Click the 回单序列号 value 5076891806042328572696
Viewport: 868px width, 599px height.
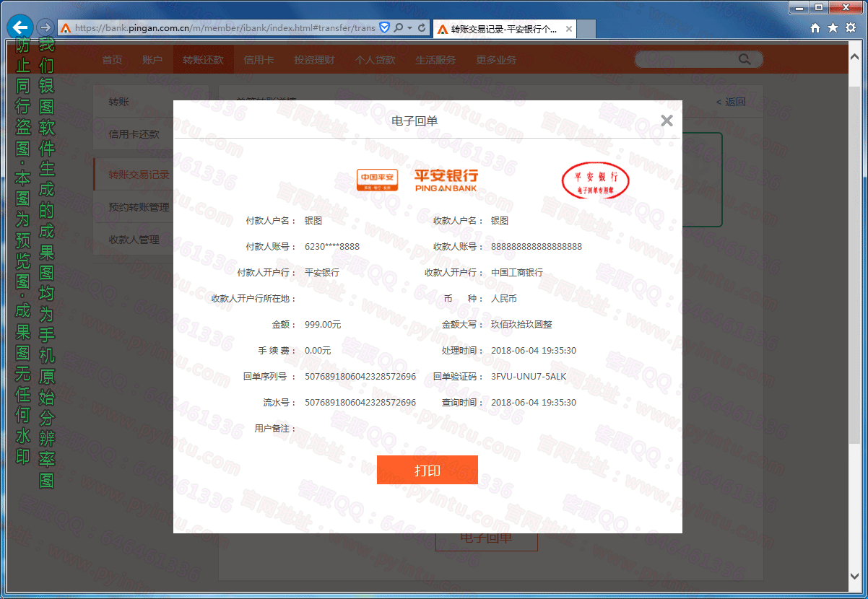click(x=360, y=377)
